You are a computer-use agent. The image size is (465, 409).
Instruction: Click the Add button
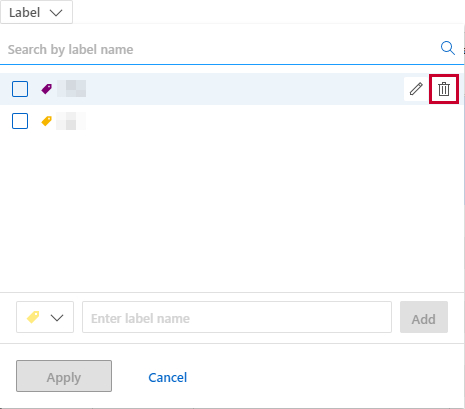point(424,317)
